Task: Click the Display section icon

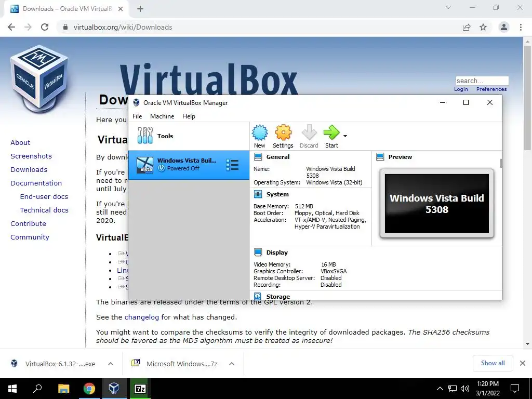Action: 258,252
